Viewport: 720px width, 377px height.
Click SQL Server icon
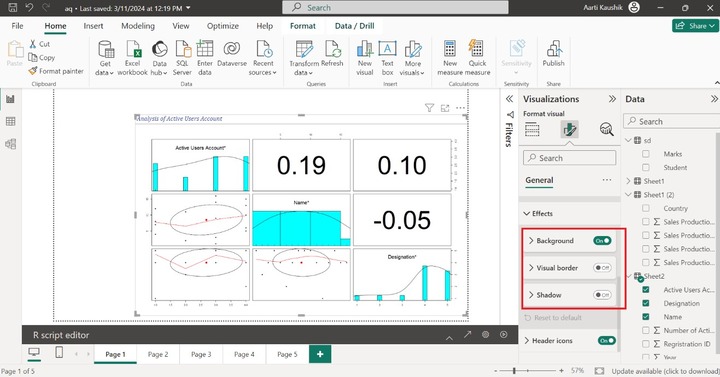[182, 49]
